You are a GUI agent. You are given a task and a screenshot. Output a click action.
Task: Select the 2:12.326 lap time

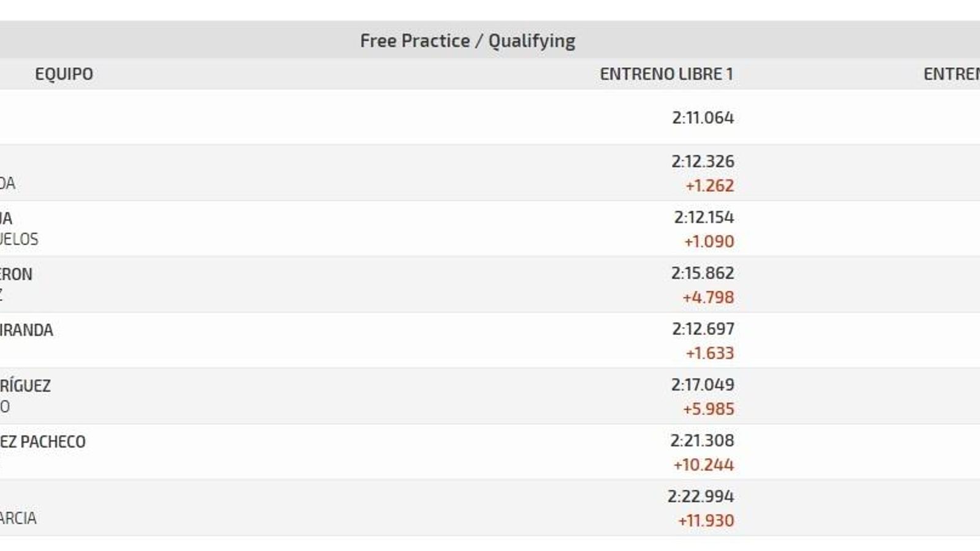703,161
